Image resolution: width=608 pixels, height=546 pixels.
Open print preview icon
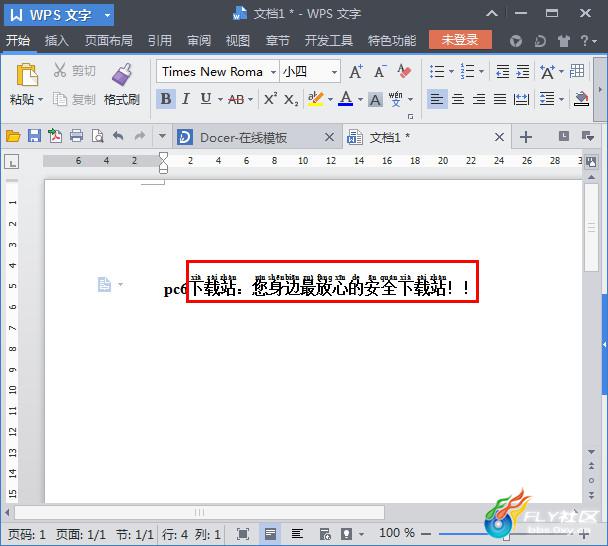tap(97, 136)
